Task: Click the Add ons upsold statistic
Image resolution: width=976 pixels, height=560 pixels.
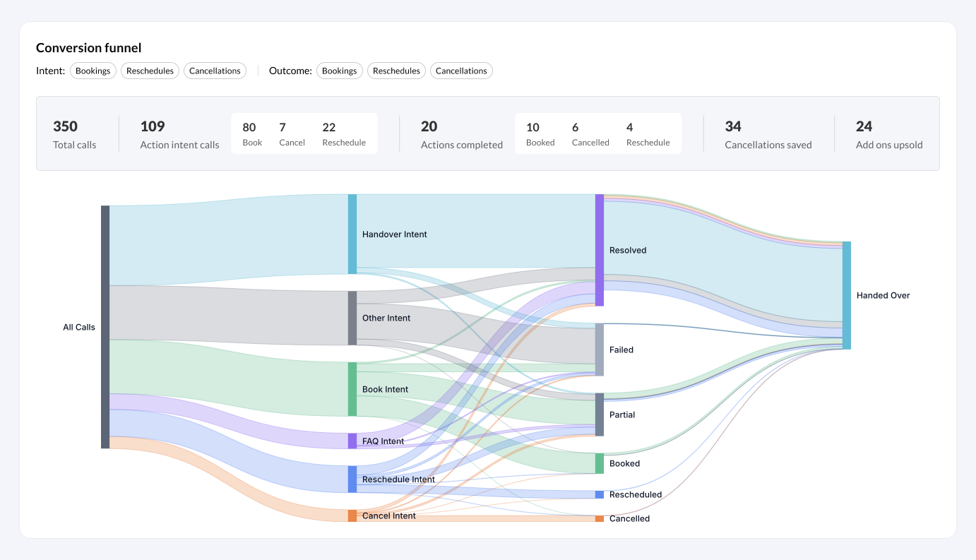Action: pos(888,134)
